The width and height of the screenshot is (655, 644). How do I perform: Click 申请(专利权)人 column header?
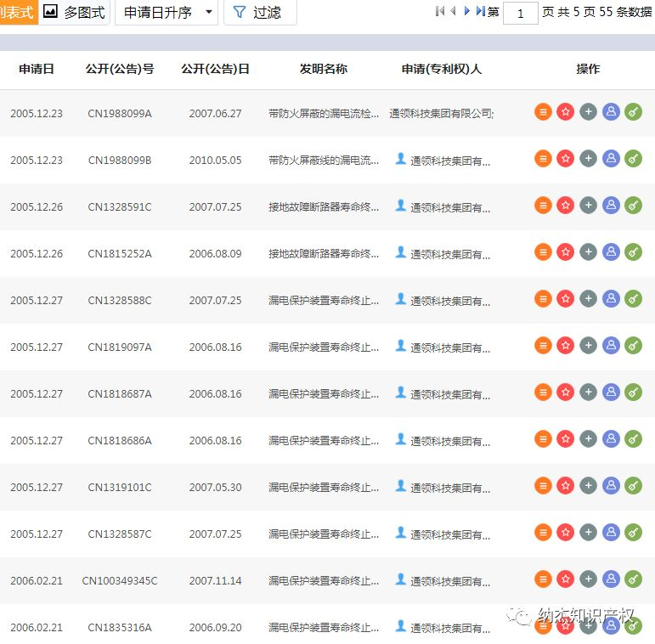442,69
